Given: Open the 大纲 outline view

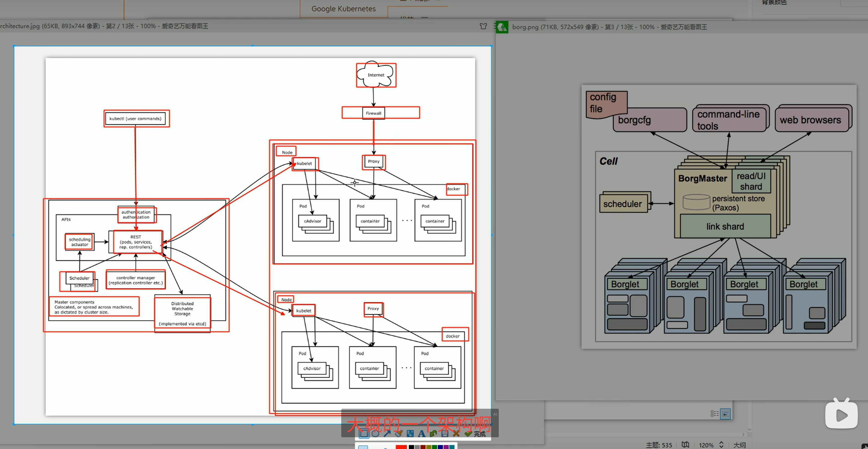Looking at the screenshot, I should (x=739, y=445).
